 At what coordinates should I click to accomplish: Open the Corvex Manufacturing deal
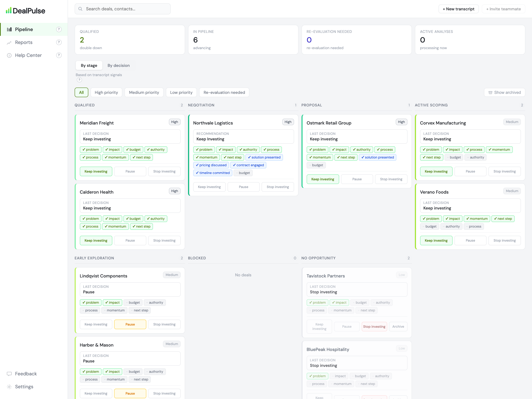coord(443,123)
